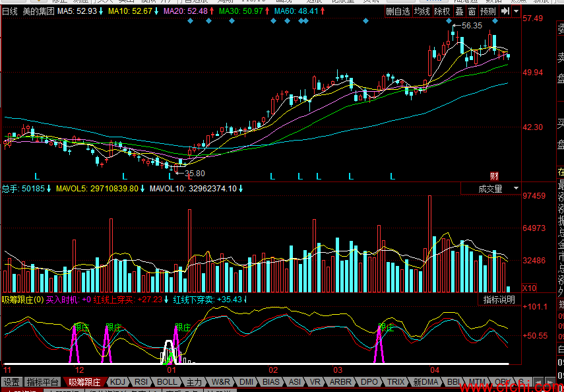The width and height of the screenshot is (564, 392).
Task: Switch to the 主力 indicator tab
Action: 195,382
